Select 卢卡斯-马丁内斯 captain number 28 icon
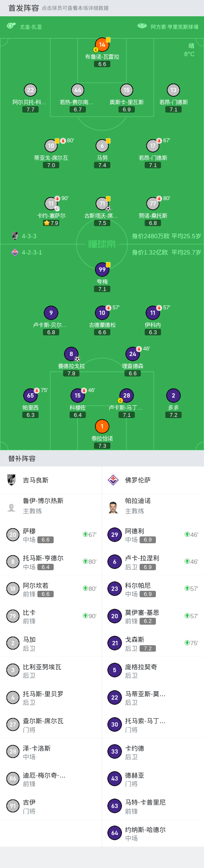The image size is (204, 868). point(127,395)
